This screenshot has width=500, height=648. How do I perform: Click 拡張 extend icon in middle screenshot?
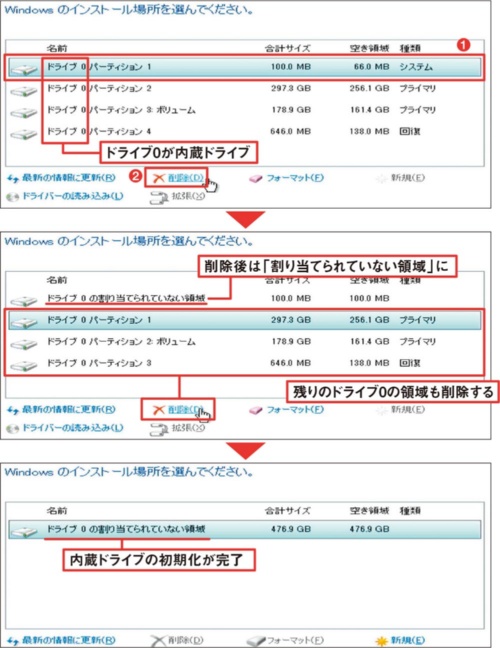point(159,429)
